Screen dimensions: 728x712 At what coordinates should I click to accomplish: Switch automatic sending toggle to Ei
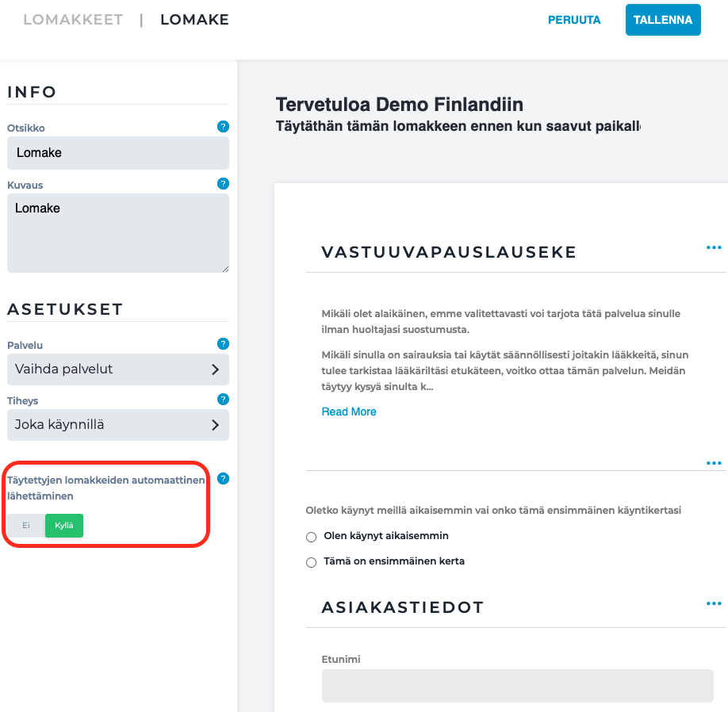point(26,526)
